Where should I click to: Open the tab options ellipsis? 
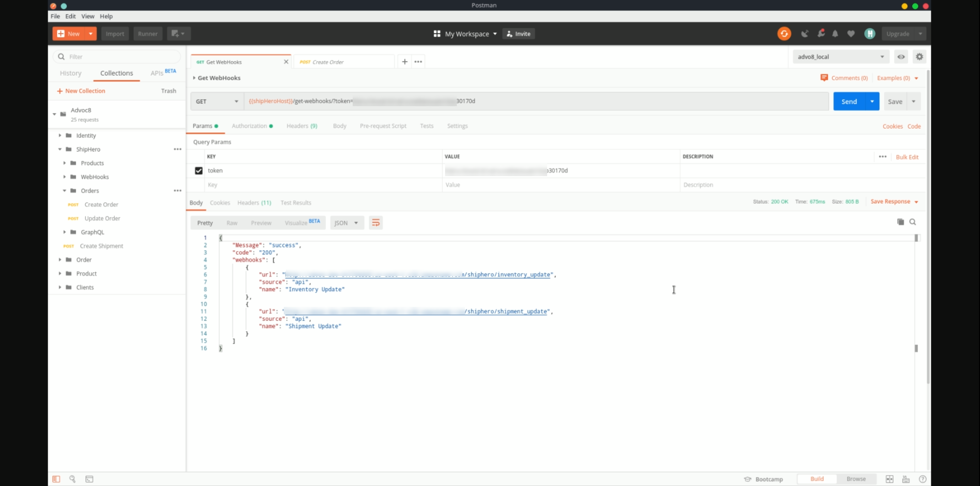click(418, 62)
